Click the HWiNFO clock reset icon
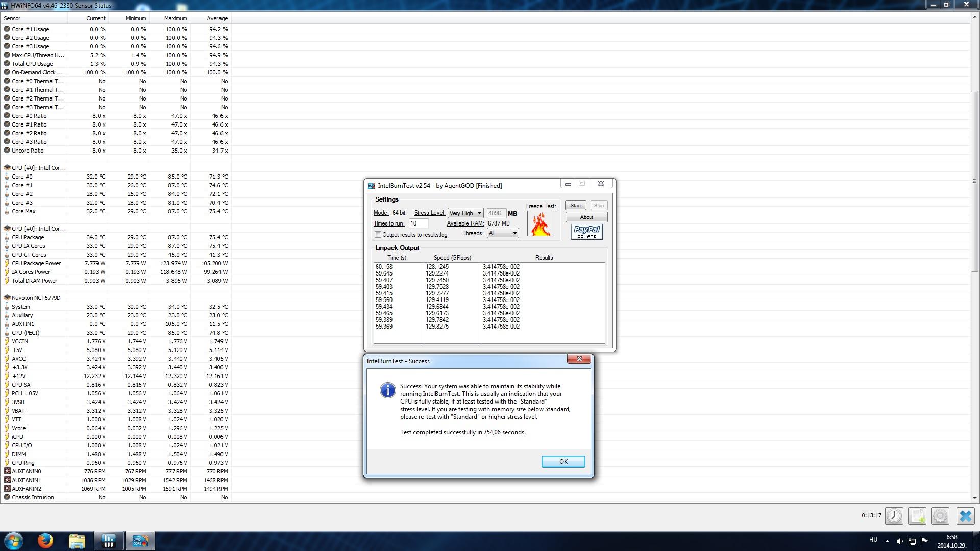The width and height of the screenshot is (980, 551). (894, 516)
